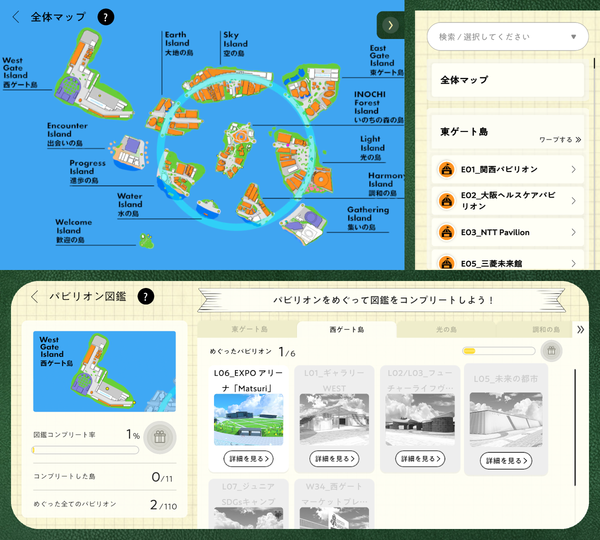Open 詳細を見る for L01_ギャラリー WEST
The image size is (600, 540).
click(x=334, y=458)
